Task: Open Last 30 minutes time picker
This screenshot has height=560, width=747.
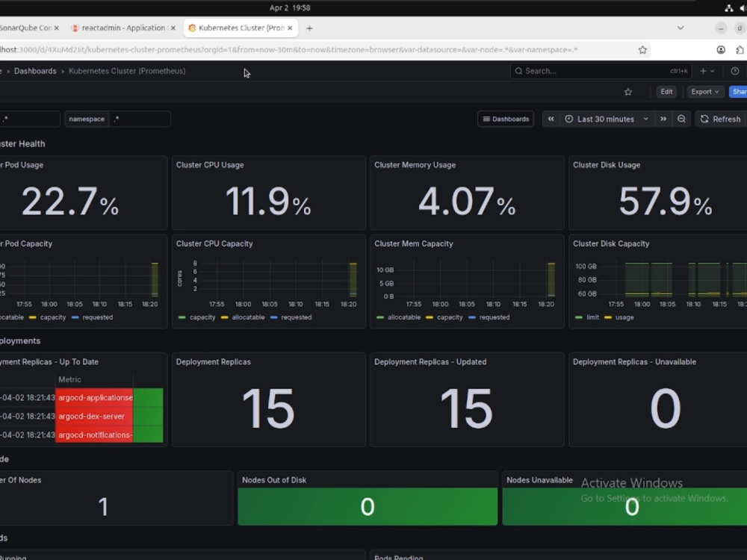Action: tap(606, 119)
